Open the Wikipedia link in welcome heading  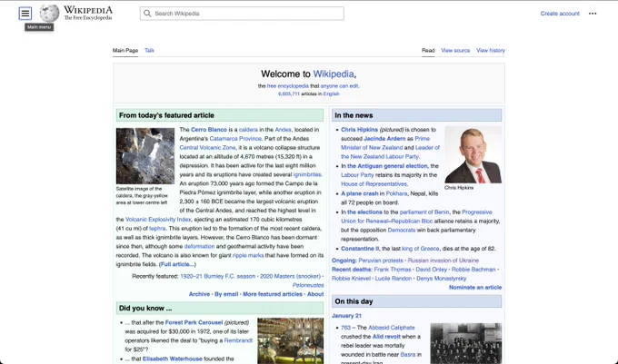click(x=334, y=74)
